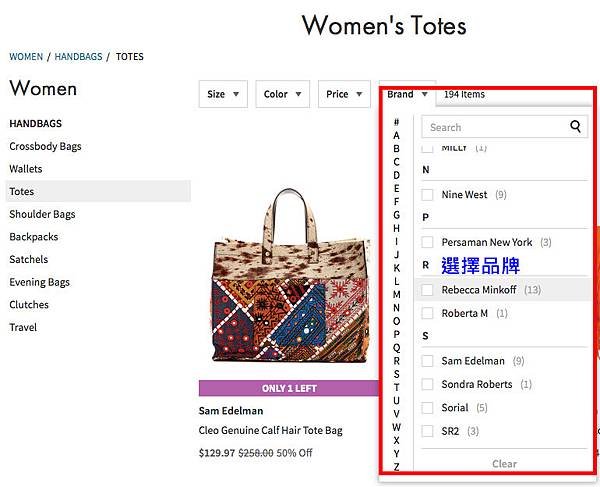Click the WOMEN breadcrumb link

coord(26,57)
